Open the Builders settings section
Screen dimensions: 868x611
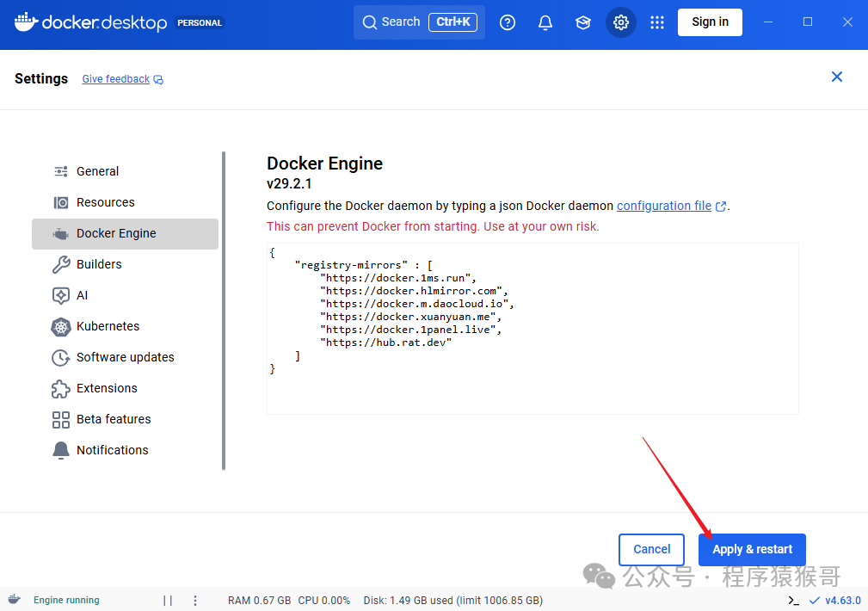(x=99, y=264)
